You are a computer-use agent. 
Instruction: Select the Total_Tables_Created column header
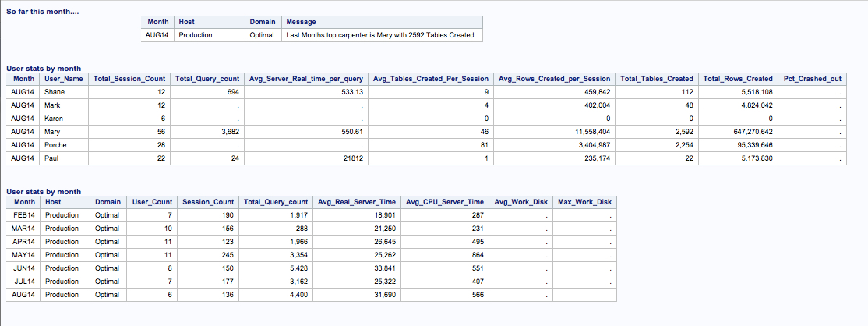pos(657,79)
